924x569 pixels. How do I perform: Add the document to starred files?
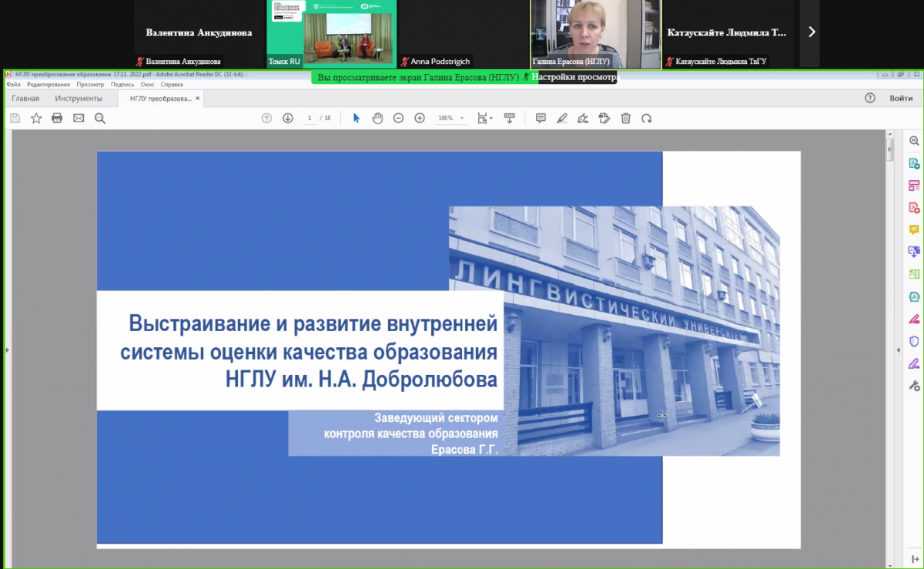tap(36, 118)
